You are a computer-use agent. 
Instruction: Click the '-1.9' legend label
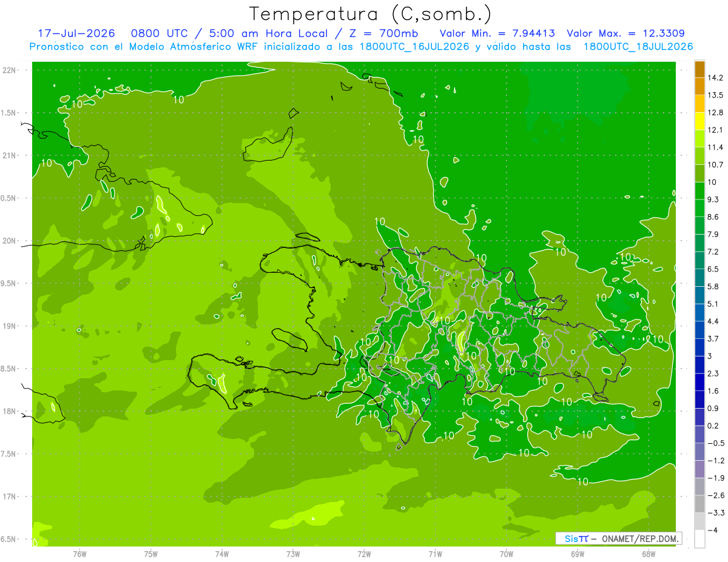(716, 478)
